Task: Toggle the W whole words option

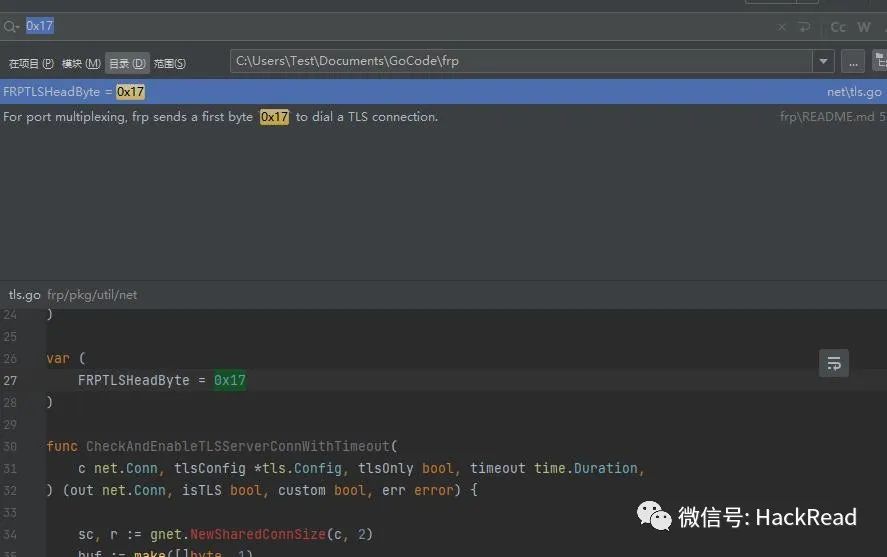Action: 863,27
